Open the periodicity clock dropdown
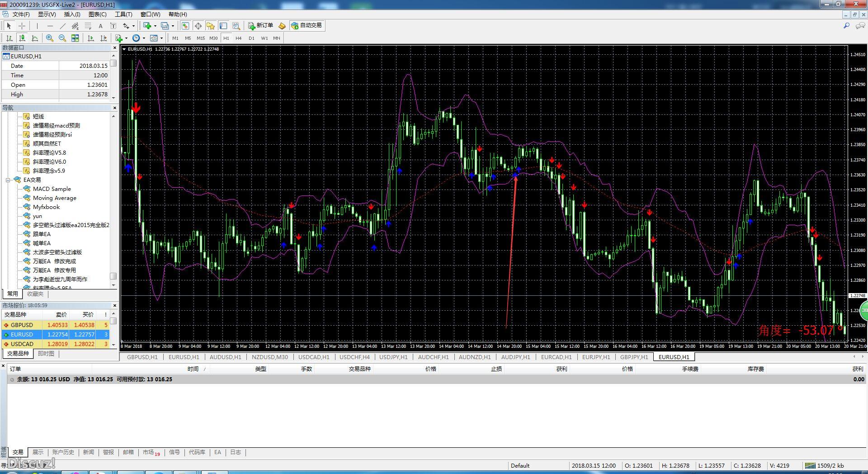The width and height of the screenshot is (868, 474). [144, 38]
